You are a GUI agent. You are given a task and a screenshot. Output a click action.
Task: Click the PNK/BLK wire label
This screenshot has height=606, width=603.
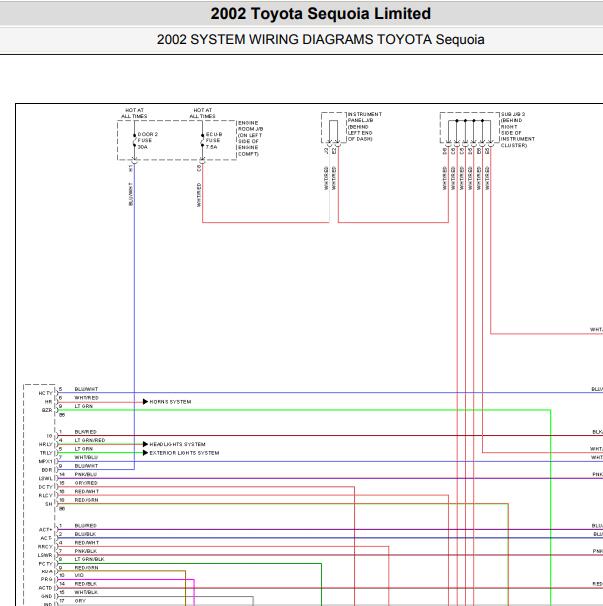pyautogui.click(x=86, y=551)
